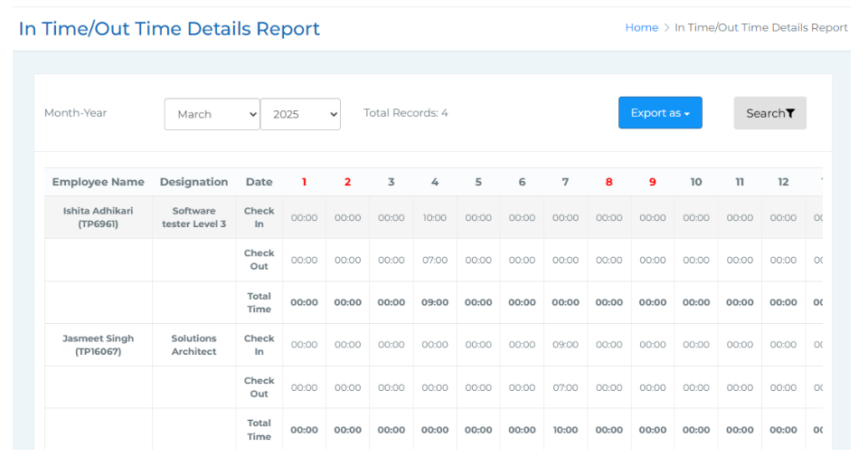Screen dimensions: 868x467
Task: Click the Solutions Architect designation cell
Action: point(193,345)
